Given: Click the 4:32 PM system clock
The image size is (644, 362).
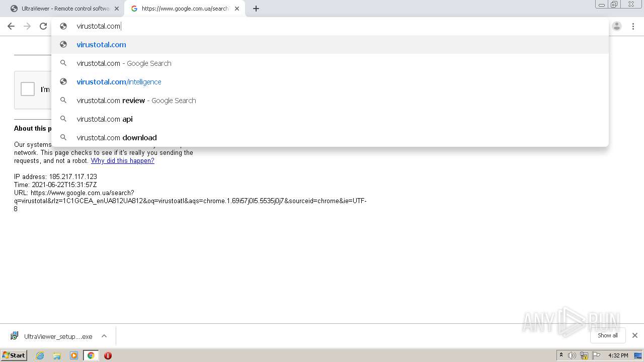Looking at the screenshot, I should (618, 355).
